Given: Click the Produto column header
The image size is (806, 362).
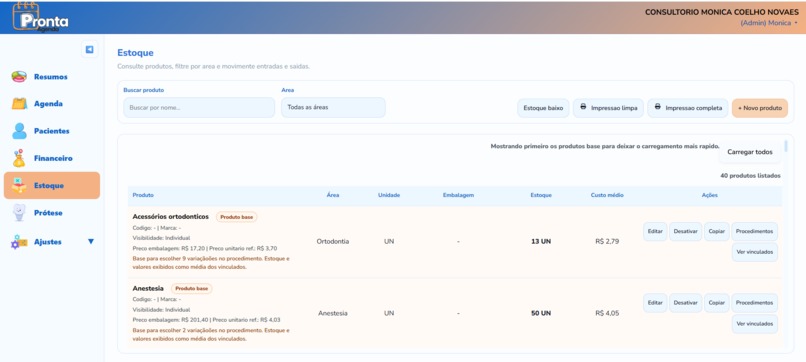Looking at the screenshot, I should 143,195.
